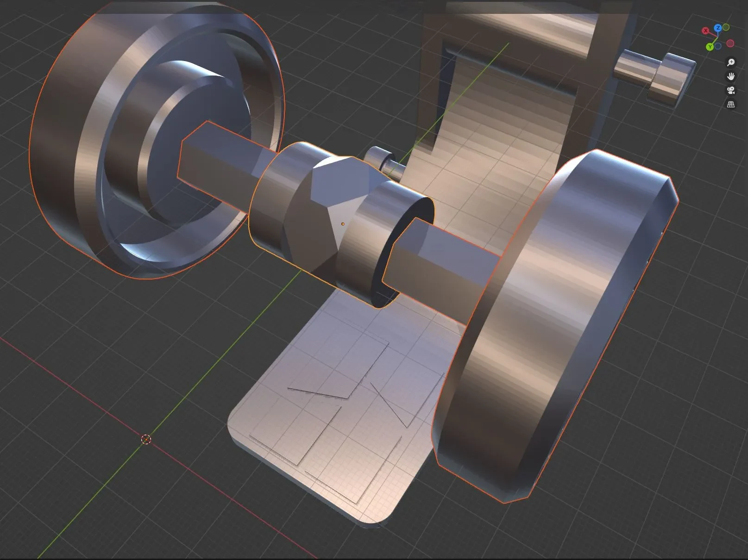Image resolution: width=748 pixels, height=560 pixels.
Task: Click the hollow blue negative Z circle
Action: (x=718, y=46)
